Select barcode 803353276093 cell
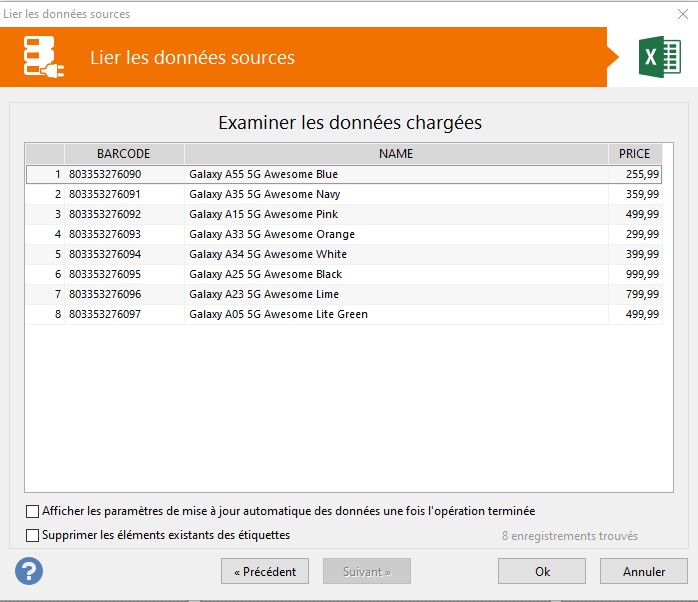Viewport: 698px width, 602px height. pos(124,234)
